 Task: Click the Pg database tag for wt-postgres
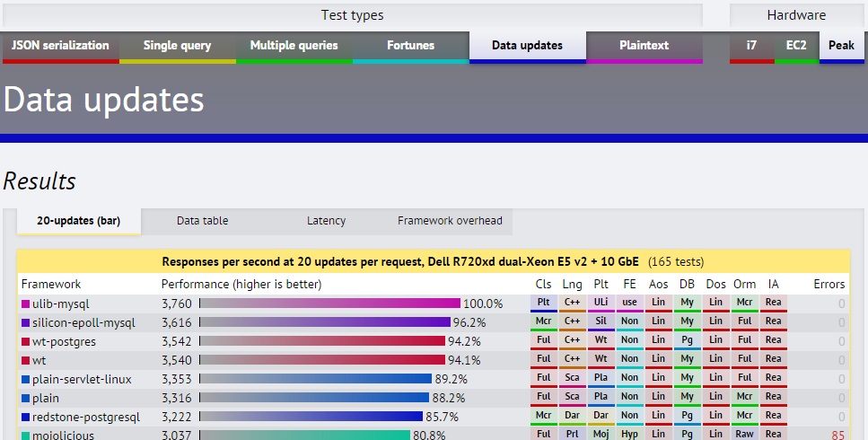pyautogui.click(x=687, y=340)
